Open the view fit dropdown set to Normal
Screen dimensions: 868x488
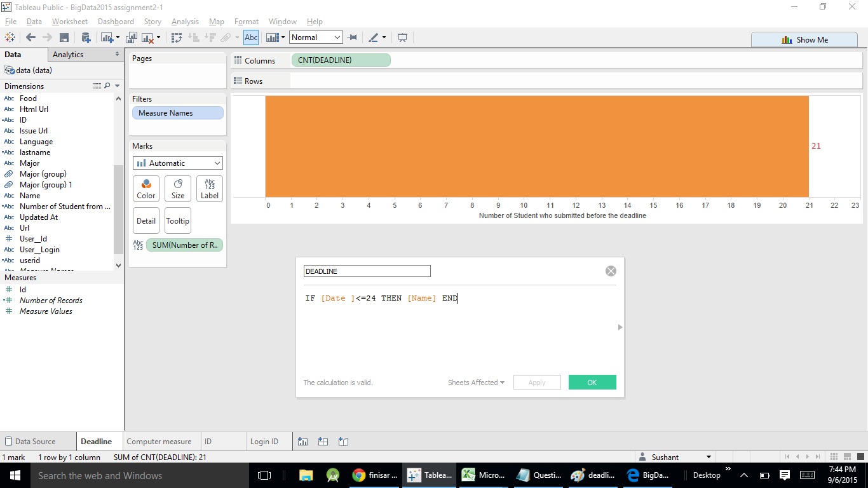[316, 37]
